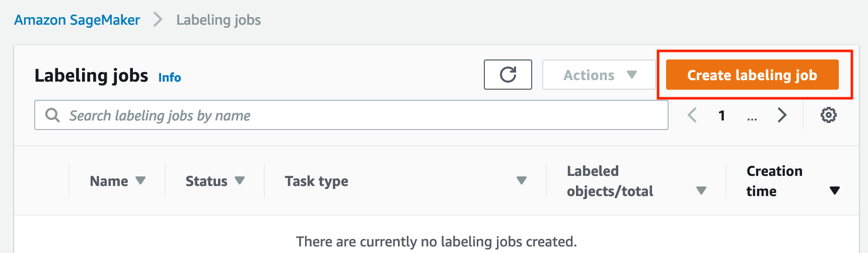Sort by Creation time arrow
868x253 pixels.
point(835,191)
